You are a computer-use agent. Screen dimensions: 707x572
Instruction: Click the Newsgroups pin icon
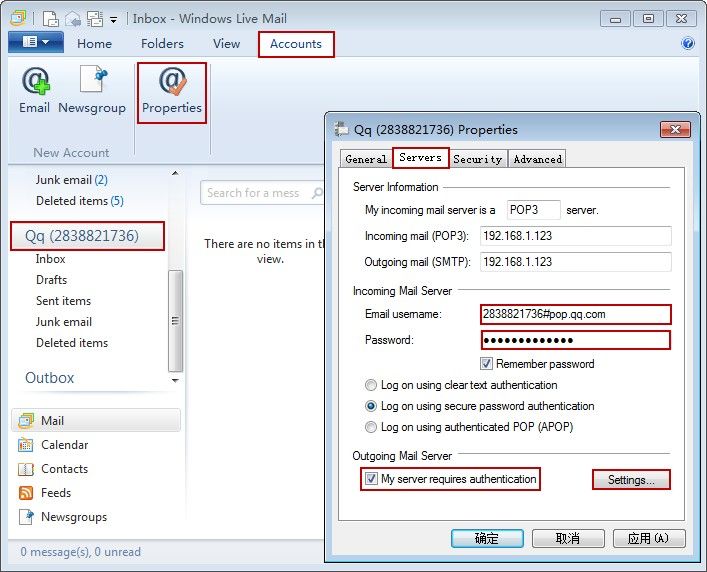(x=26, y=517)
